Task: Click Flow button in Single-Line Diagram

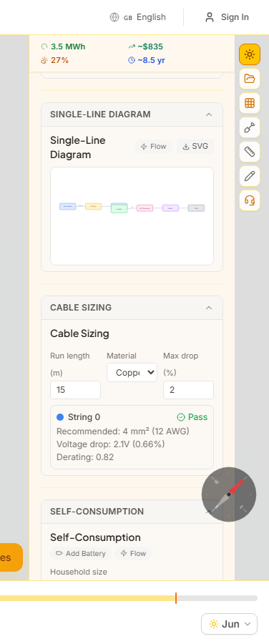Action: pyautogui.click(x=153, y=147)
